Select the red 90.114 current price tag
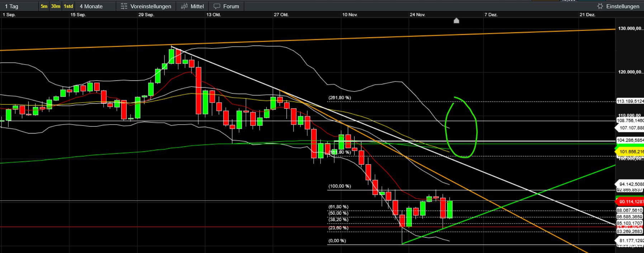Screen dimensions: 644x253 point(630,202)
